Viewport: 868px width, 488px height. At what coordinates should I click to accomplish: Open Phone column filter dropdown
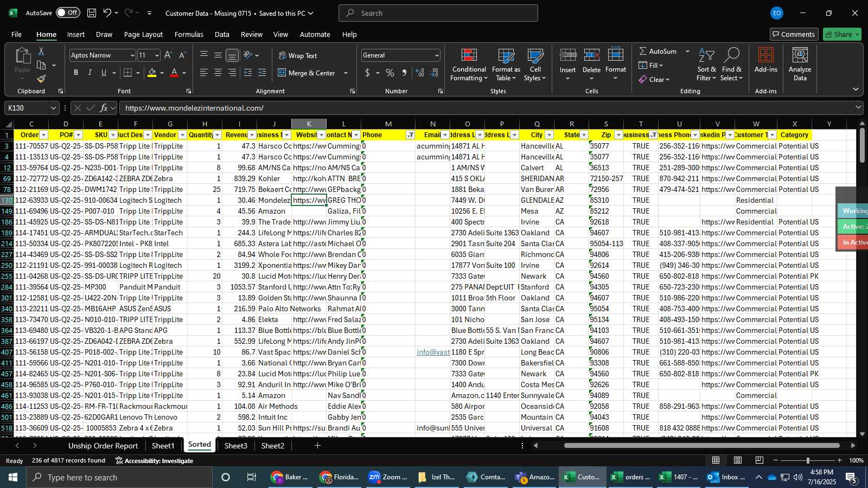(410, 135)
